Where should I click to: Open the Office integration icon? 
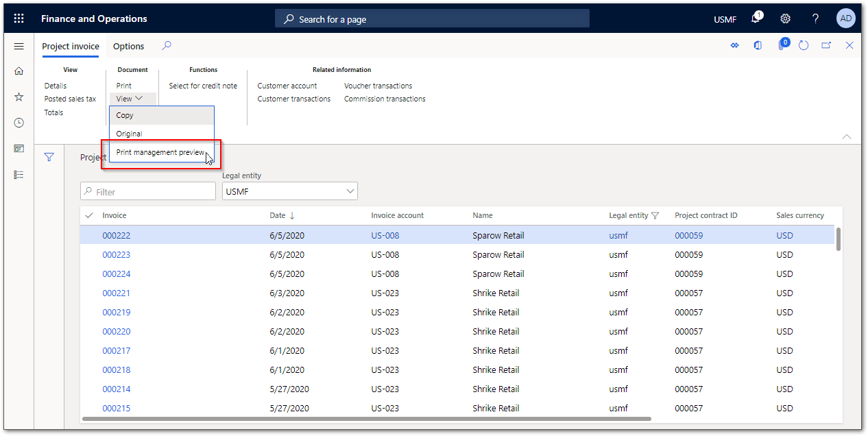[x=757, y=45]
